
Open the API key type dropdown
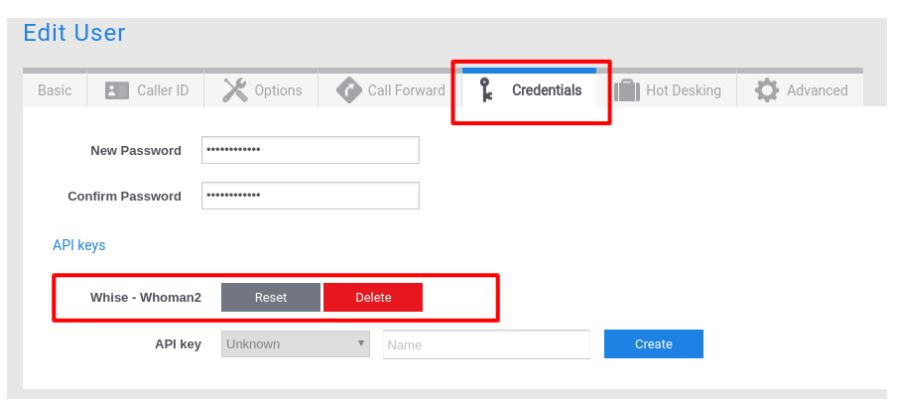tap(296, 344)
